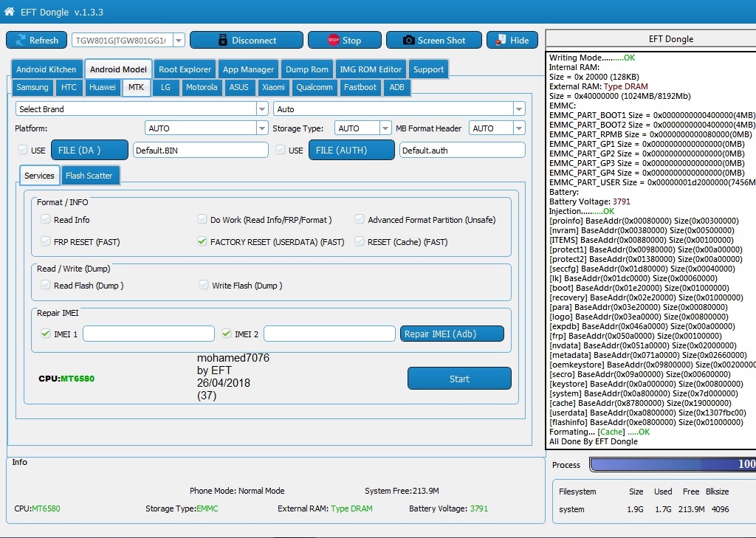
Task: Click the Default.BIN file field
Action: pos(201,150)
